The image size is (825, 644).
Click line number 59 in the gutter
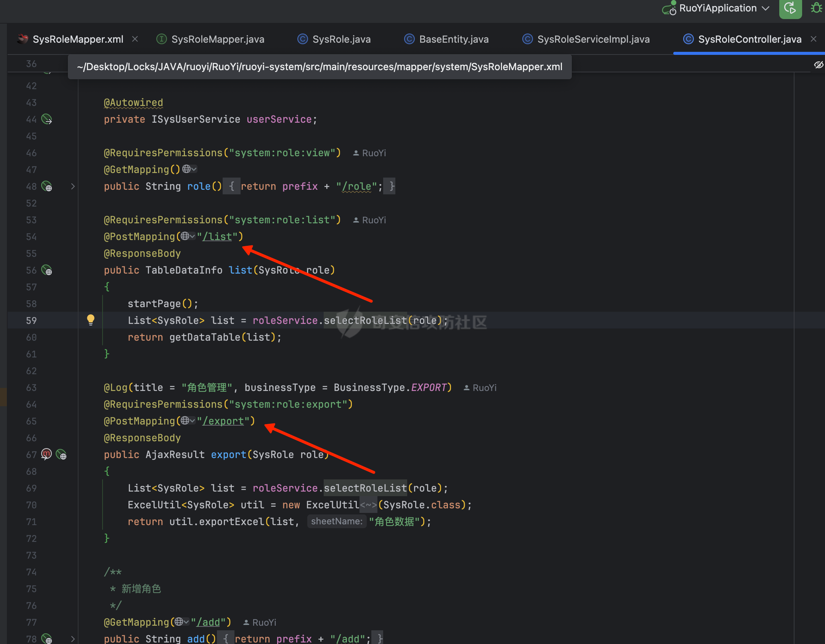[x=31, y=320]
